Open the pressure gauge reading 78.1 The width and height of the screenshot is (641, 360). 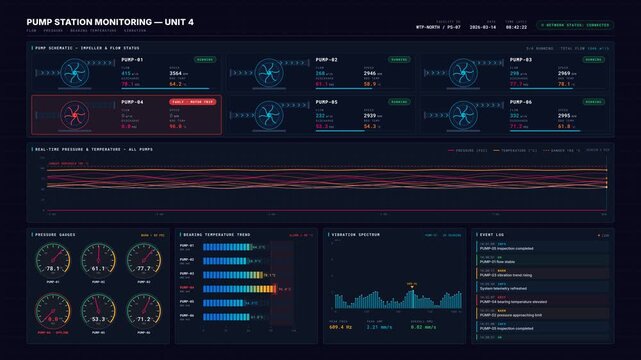pyautogui.click(x=53, y=261)
